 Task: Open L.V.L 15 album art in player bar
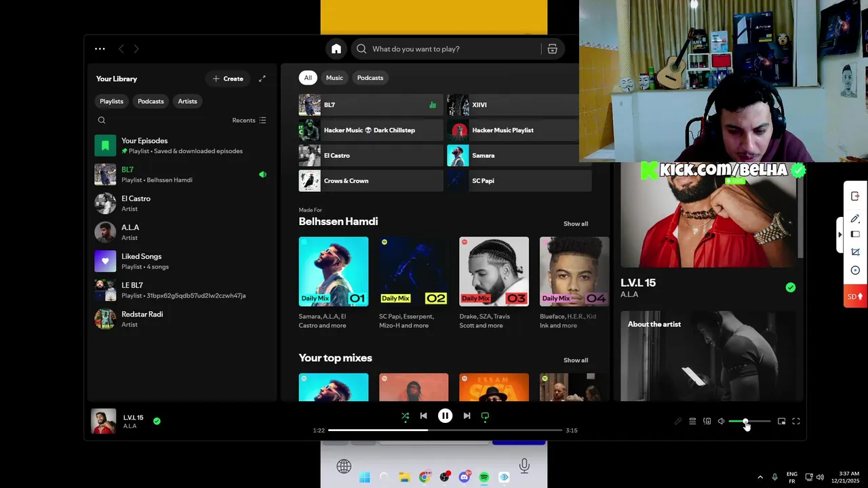tap(104, 422)
